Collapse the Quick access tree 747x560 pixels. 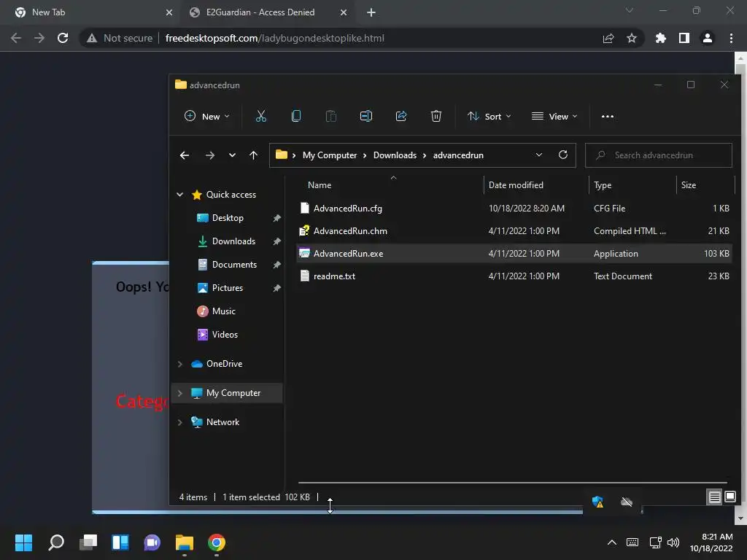[x=179, y=194]
